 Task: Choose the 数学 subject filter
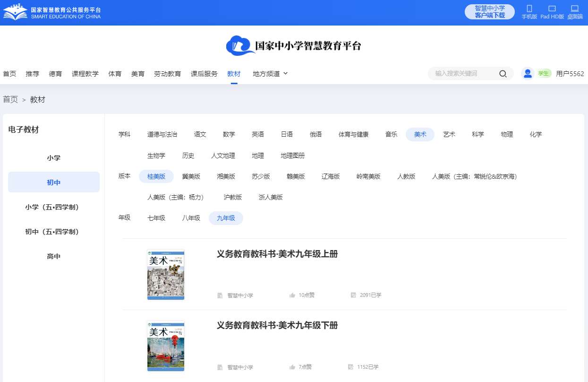229,134
